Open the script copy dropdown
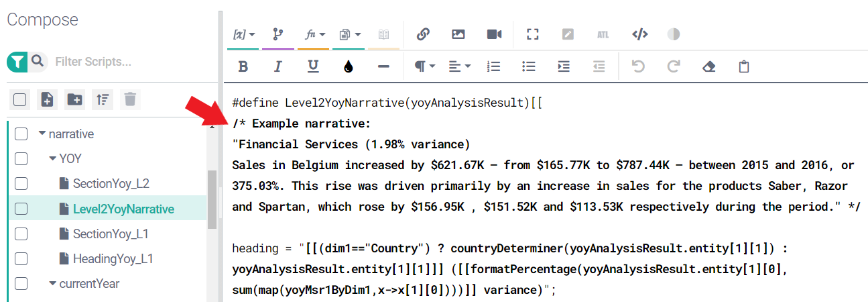This screenshot has height=302, width=868. point(350,34)
